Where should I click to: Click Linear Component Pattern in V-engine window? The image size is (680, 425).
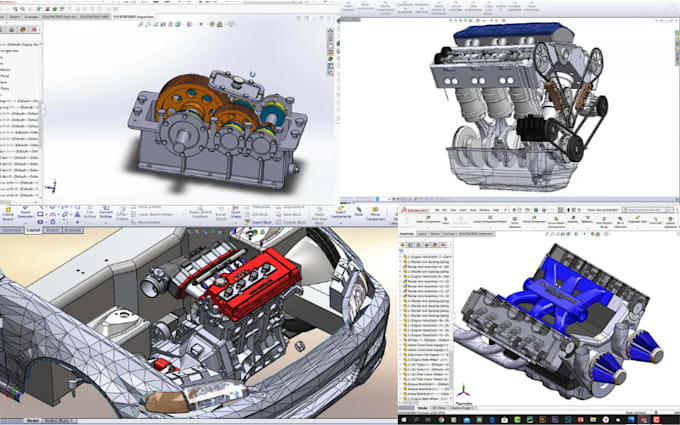tap(490, 219)
